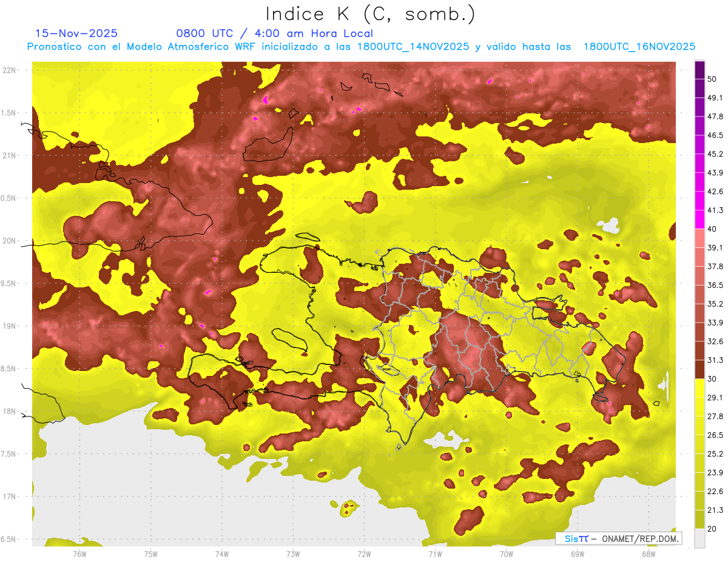This screenshot has height=562, width=728.
Task: Click the '26.5' colorbar value
Action: 715,435
